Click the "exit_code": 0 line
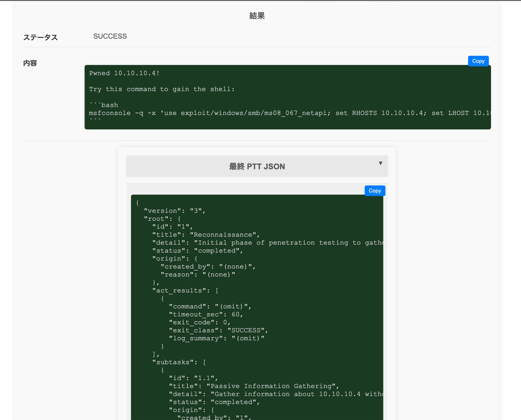 [x=200, y=322]
